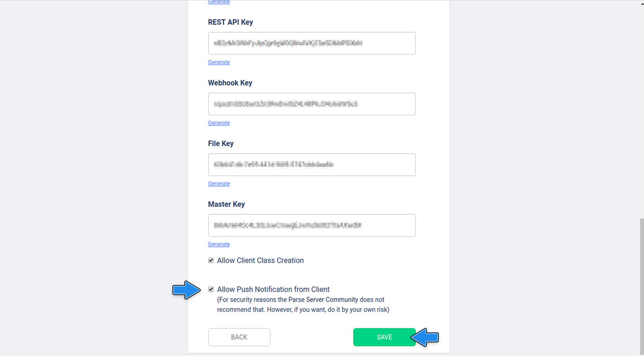Focus the Webhook Key text field
The width and height of the screenshot is (644, 356).
pos(312,104)
